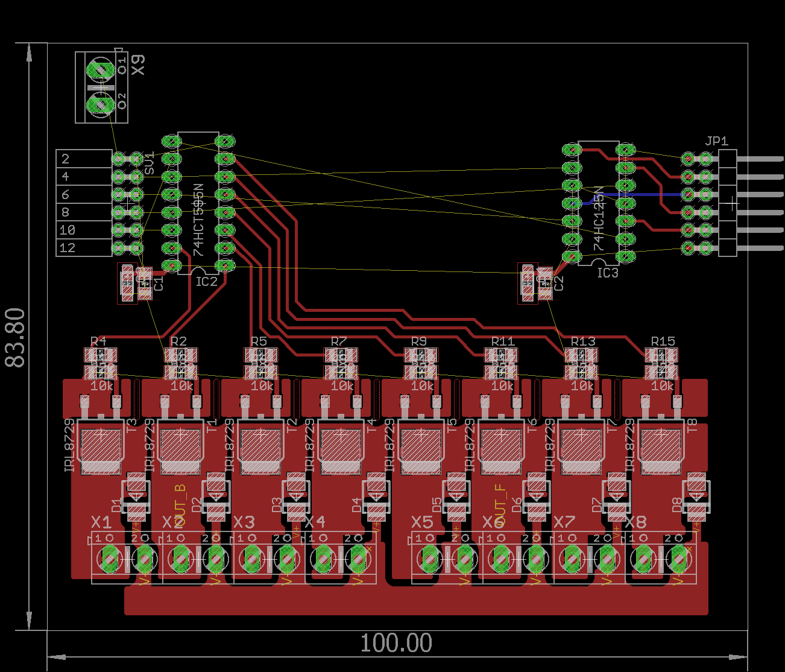
Task: Select transistor T5 label
Action: pyautogui.click(x=453, y=425)
